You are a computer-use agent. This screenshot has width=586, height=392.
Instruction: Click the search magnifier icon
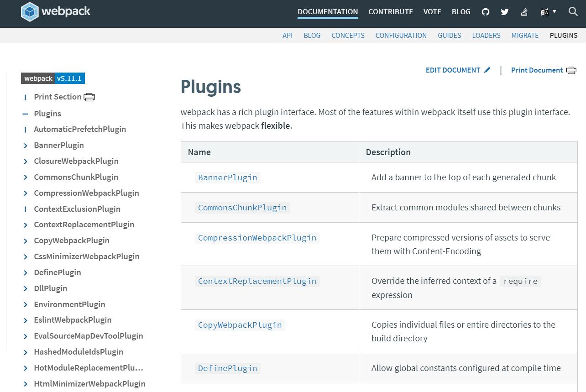(x=573, y=11)
